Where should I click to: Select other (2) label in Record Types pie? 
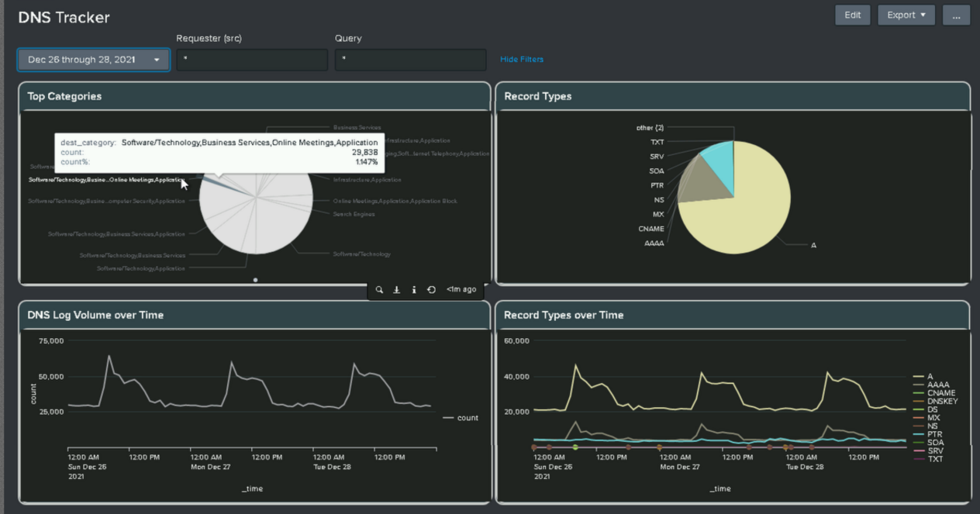(650, 127)
